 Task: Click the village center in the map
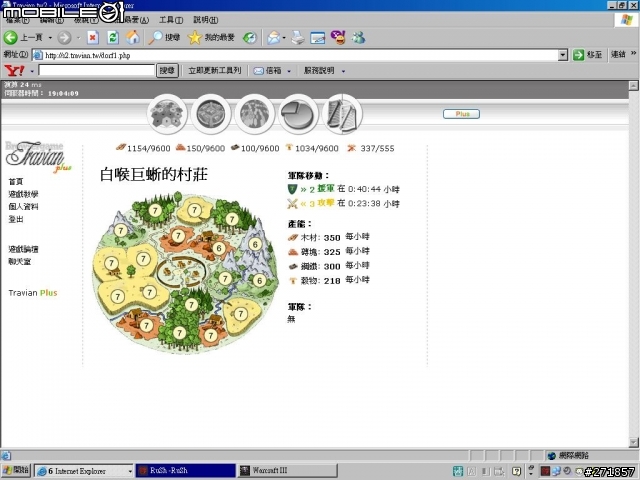tap(182, 271)
